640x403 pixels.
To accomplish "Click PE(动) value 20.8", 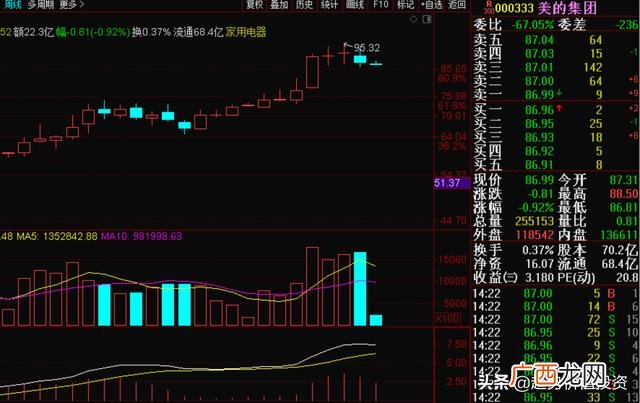I will coord(627,277).
